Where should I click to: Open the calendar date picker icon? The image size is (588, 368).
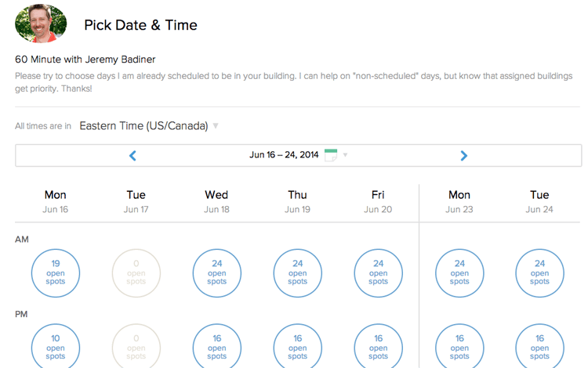tap(331, 155)
